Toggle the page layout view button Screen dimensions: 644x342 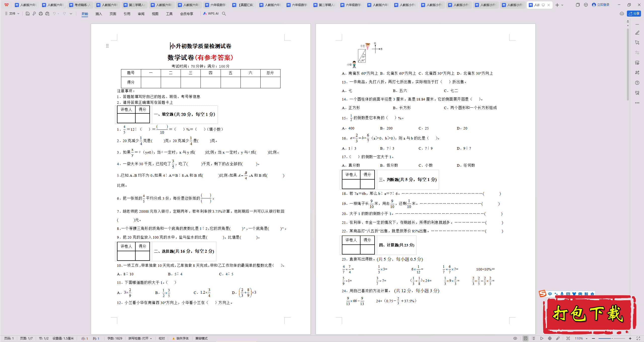526,338
